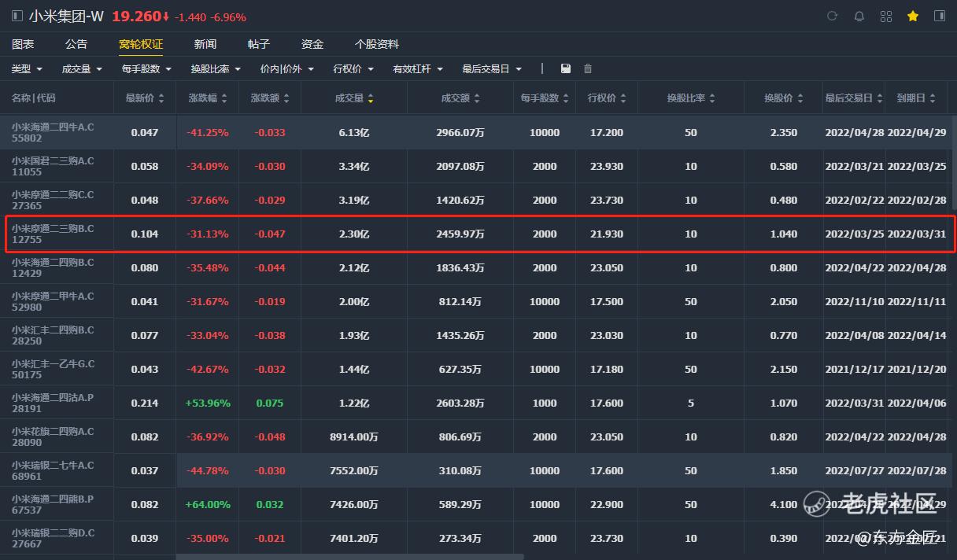Sort by 最后交易日 column header
The image size is (957, 560).
point(854,98)
